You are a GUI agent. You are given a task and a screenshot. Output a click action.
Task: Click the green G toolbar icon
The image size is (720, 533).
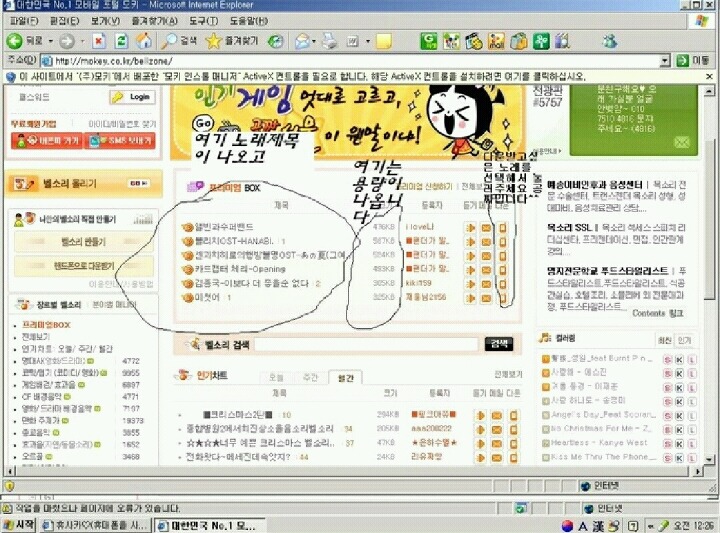429,41
